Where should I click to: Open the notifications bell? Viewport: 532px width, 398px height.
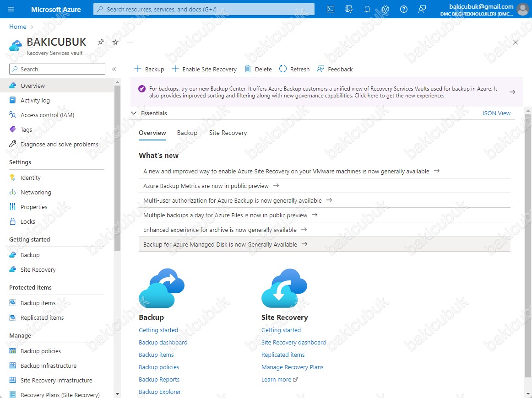pyautogui.click(x=367, y=9)
